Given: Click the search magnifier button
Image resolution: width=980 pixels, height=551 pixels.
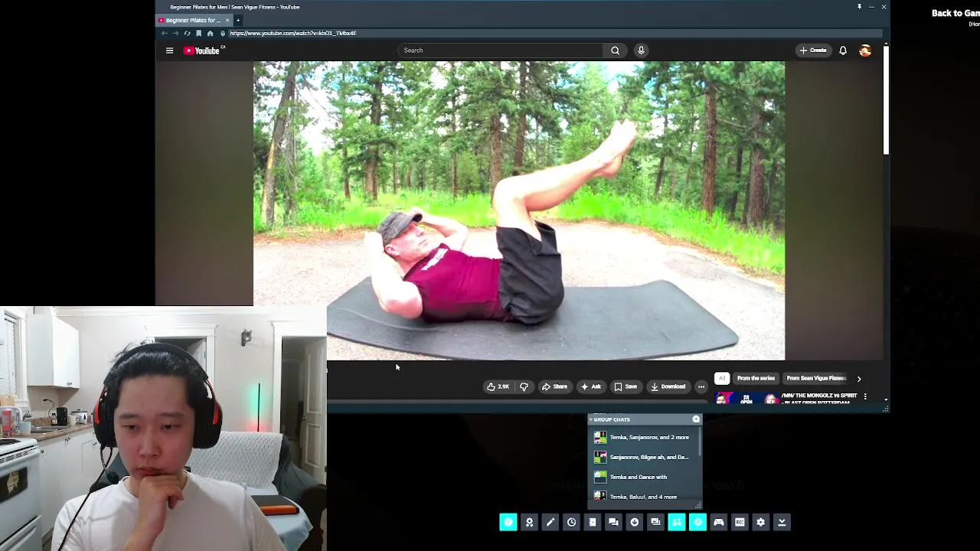Looking at the screenshot, I should 616,51.
